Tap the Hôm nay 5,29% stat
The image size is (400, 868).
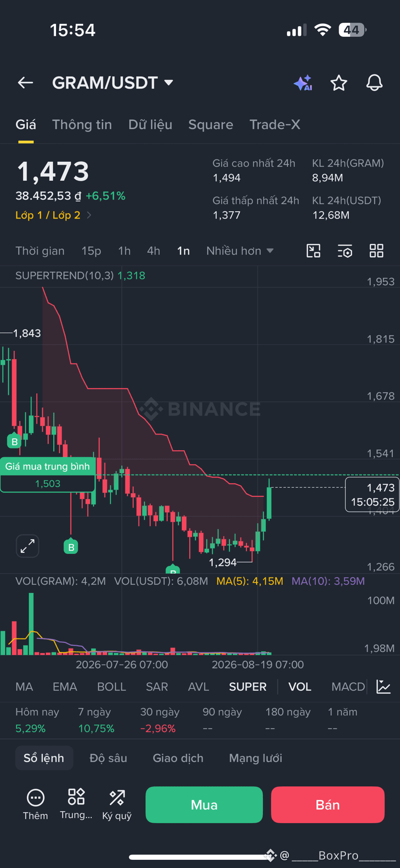[x=37, y=720]
